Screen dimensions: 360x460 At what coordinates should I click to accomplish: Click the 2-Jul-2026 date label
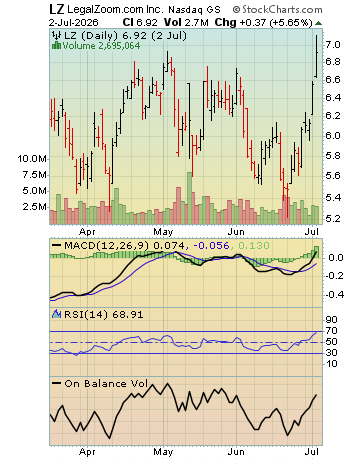(74, 22)
